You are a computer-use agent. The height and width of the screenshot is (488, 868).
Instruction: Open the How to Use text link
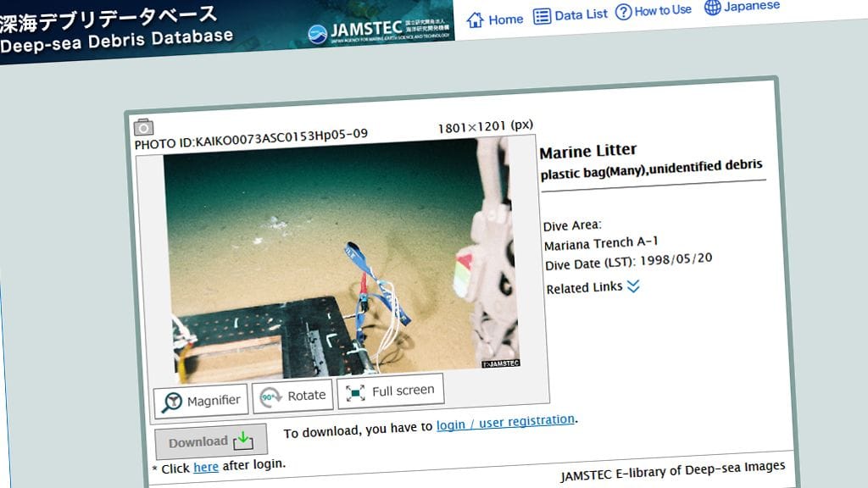[663, 10]
